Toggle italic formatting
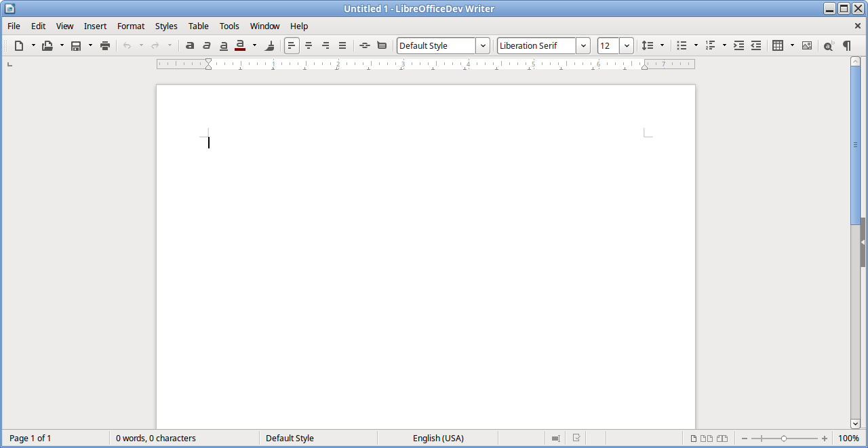The width and height of the screenshot is (868, 448). pos(207,45)
